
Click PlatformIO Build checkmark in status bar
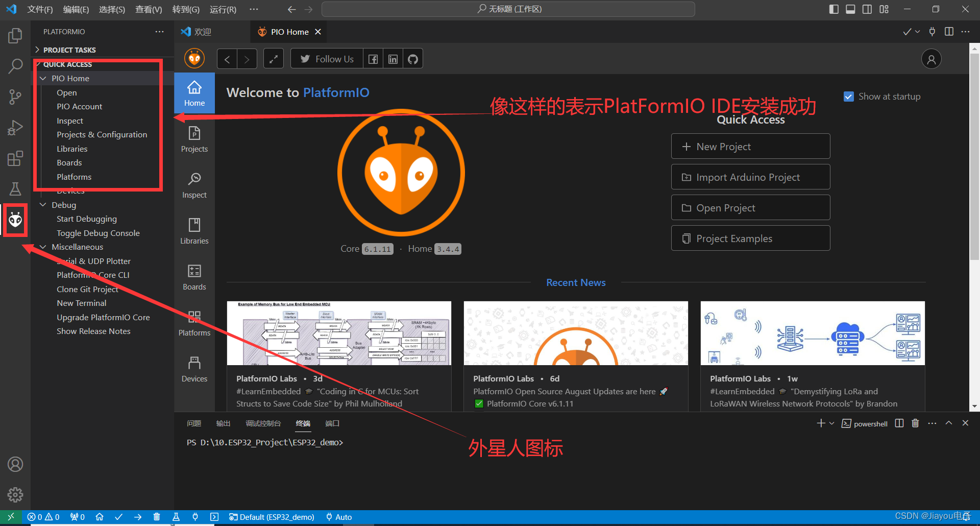coord(118,517)
